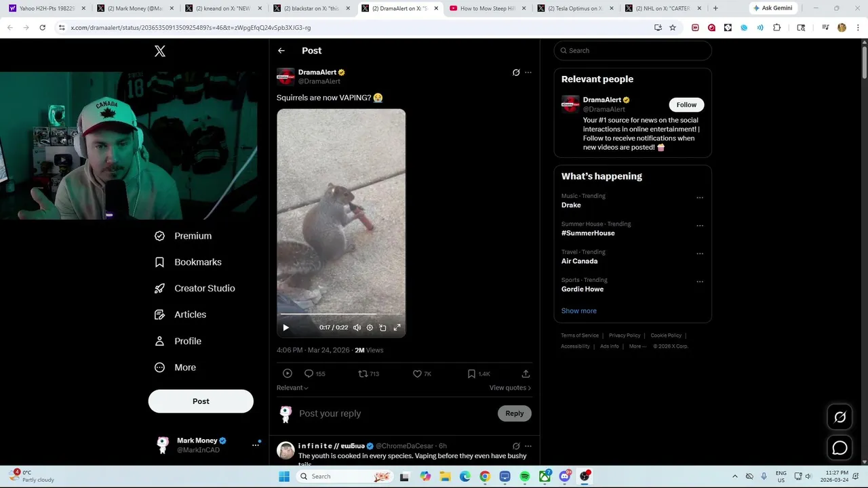Image resolution: width=868 pixels, height=488 pixels.
Task: Mute the video with the speaker icon
Action: (x=357, y=327)
